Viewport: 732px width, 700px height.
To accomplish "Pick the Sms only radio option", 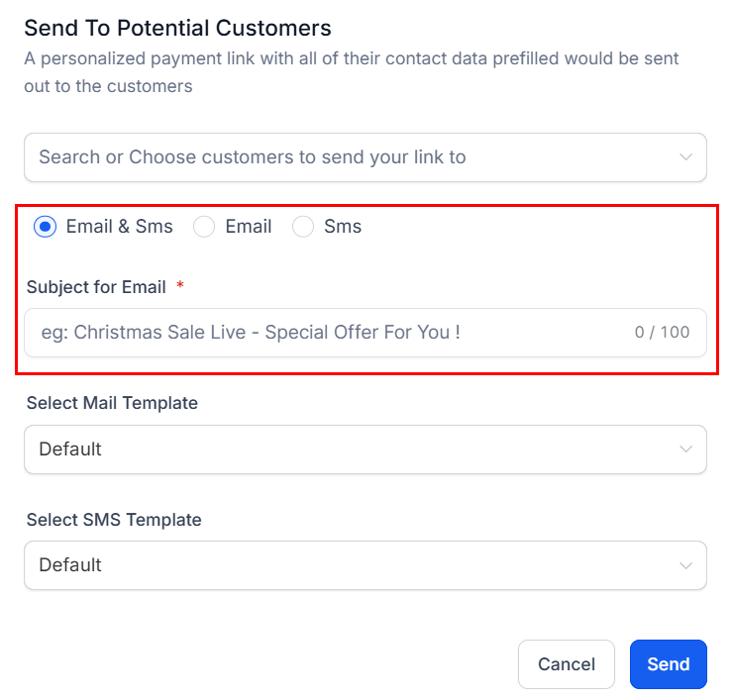I will pos(303,227).
